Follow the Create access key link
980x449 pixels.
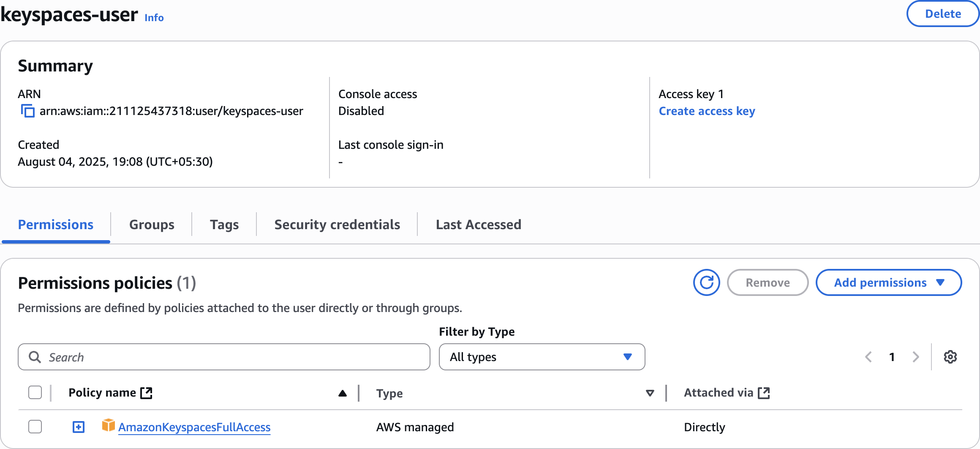(707, 111)
